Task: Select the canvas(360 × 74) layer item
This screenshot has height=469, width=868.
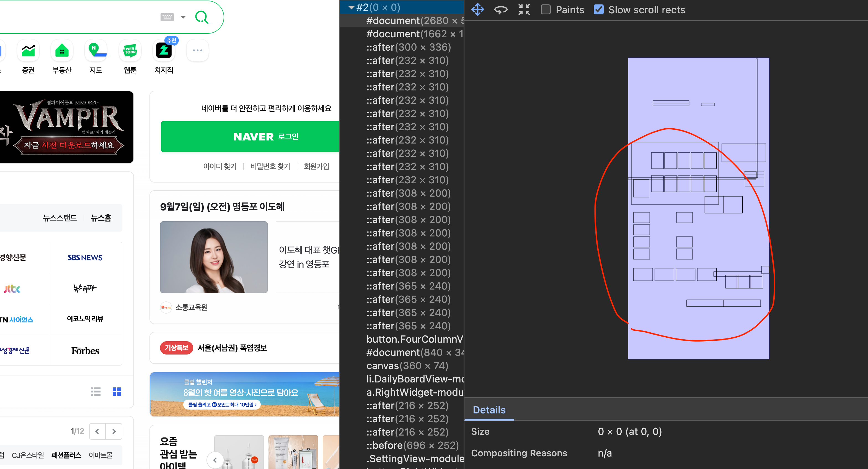Action: pyautogui.click(x=407, y=366)
